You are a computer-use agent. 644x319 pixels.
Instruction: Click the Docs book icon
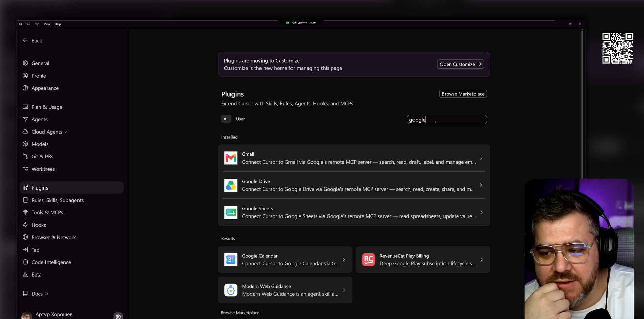pyautogui.click(x=25, y=294)
